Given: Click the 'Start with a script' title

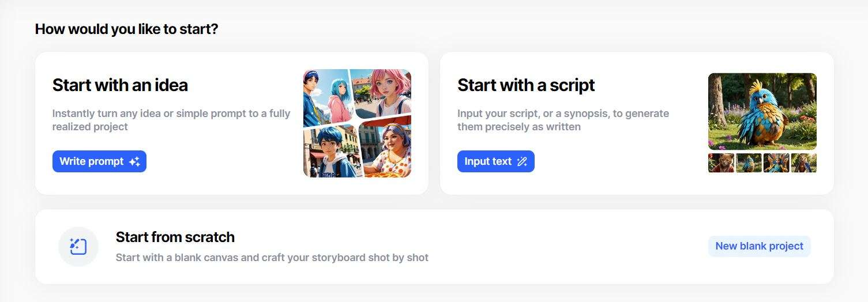Looking at the screenshot, I should [x=525, y=85].
